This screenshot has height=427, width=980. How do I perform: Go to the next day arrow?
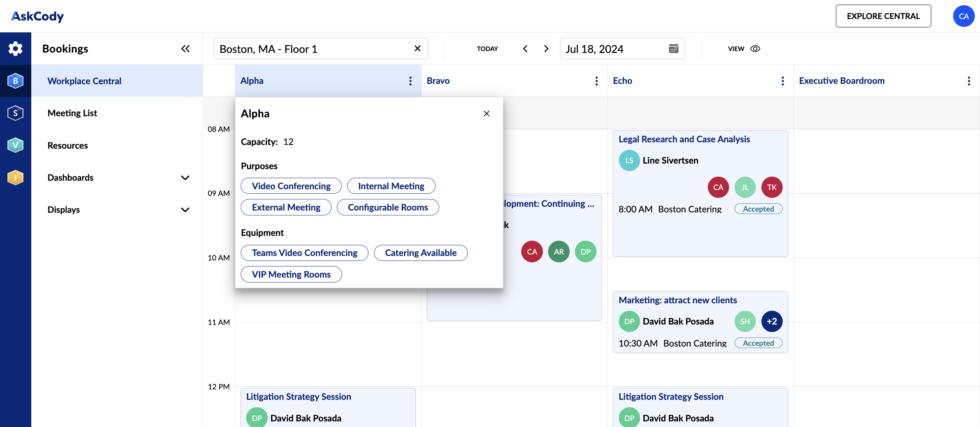(x=546, y=49)
